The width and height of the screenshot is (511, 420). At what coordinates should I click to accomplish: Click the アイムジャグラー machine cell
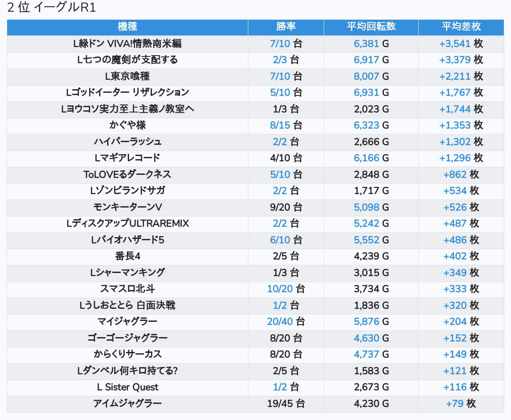click(127, 403)
